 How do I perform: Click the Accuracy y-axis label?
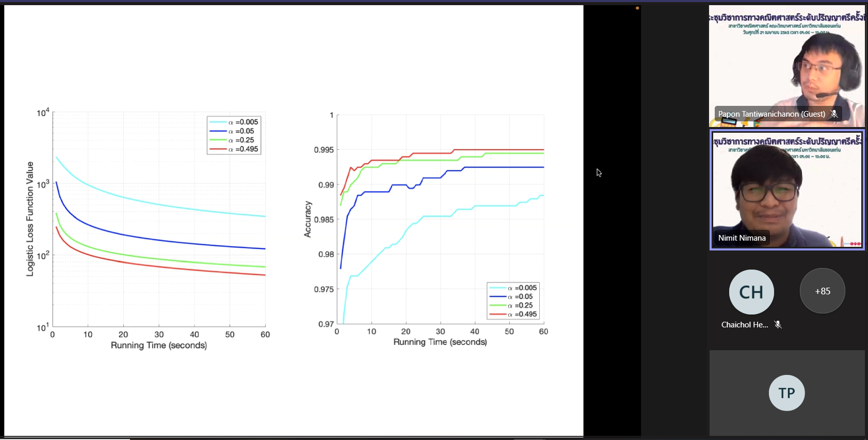pos(308,219)
